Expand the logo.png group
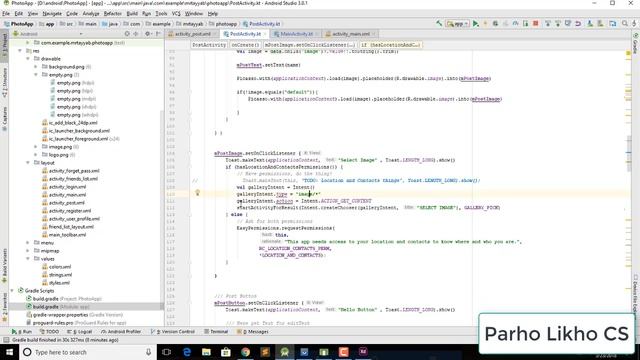The height and width of the screenshot is (360, 640). (x=36, y=155)
